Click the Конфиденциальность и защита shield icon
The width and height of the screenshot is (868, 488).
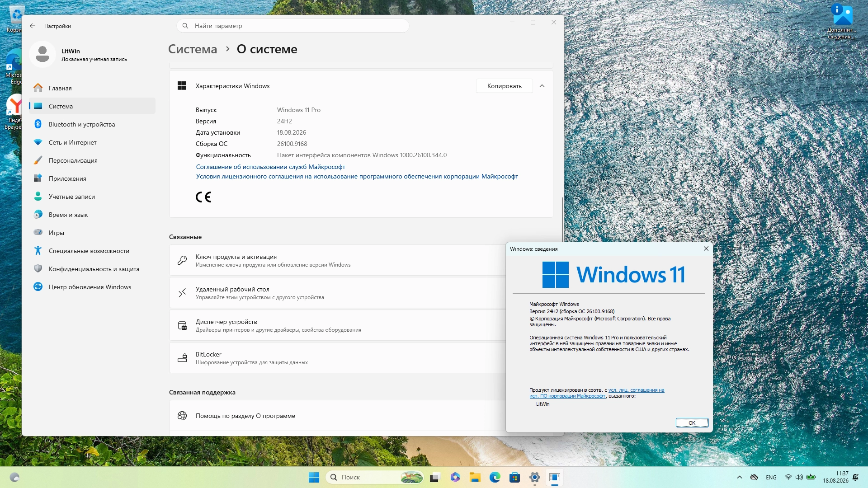pos(38,269)
